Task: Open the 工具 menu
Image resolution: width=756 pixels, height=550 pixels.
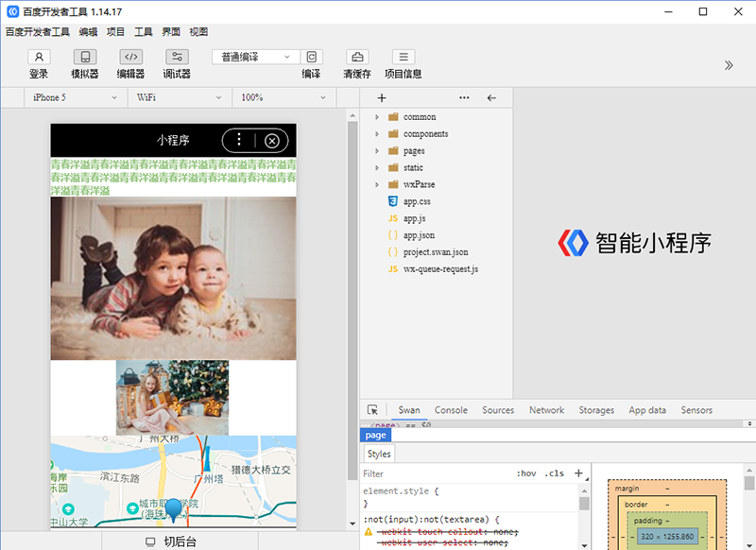Action: tap(144, 31)
